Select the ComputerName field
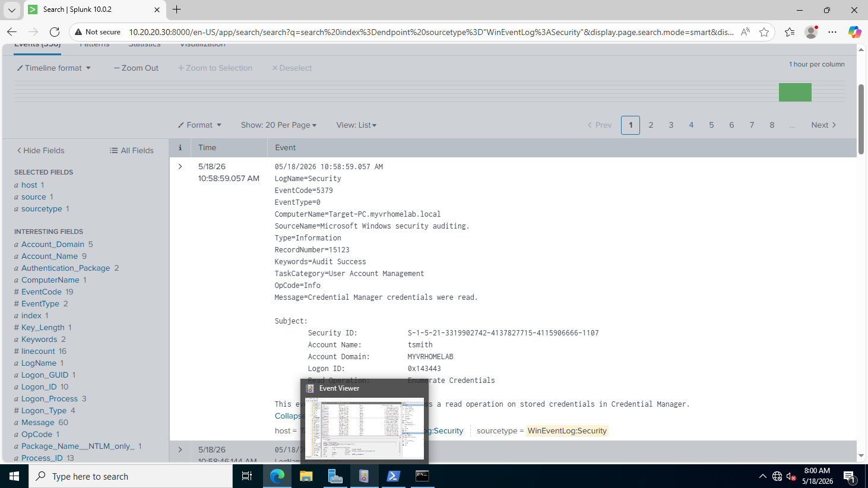868x488 pixels. (x=50, y=280)
